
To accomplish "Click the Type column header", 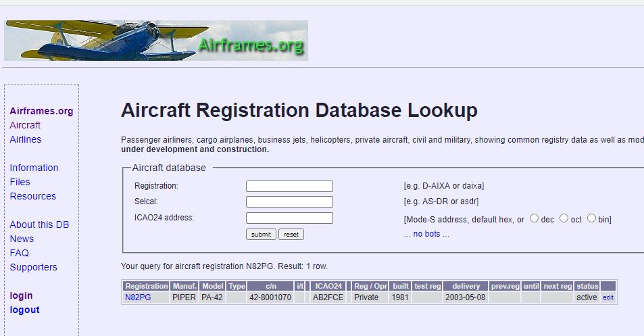I will (237, 286).
